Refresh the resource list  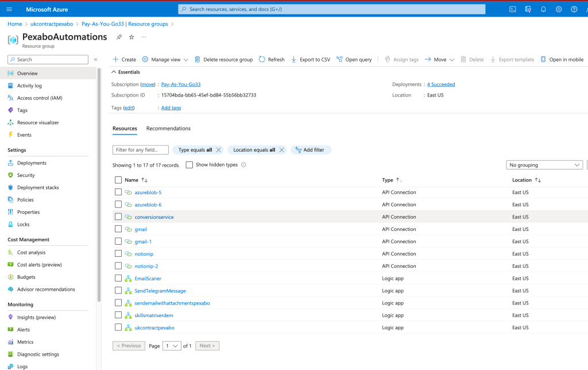272,59
